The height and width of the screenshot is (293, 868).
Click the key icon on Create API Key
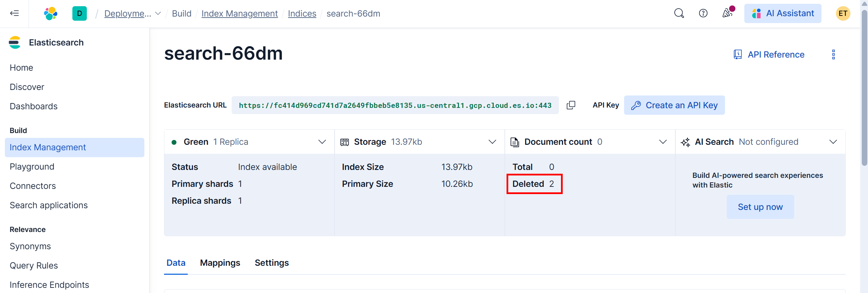[x=636, y=105]
